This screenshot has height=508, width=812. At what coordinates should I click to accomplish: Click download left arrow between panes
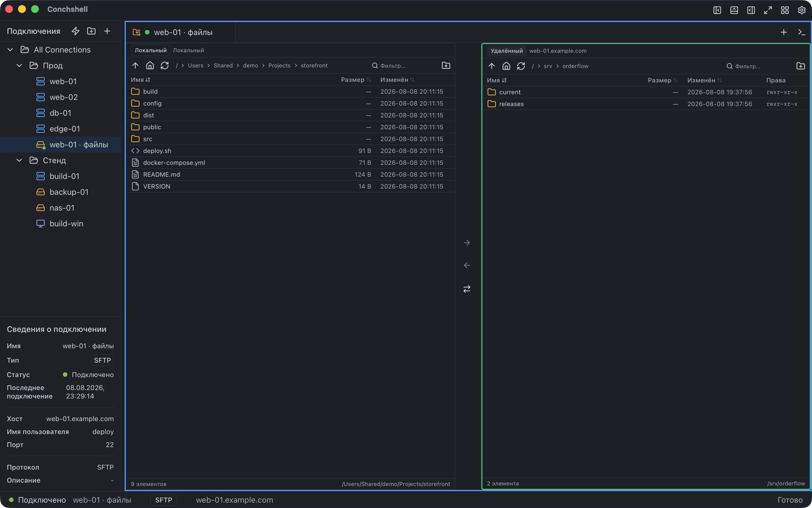(467, 265)
